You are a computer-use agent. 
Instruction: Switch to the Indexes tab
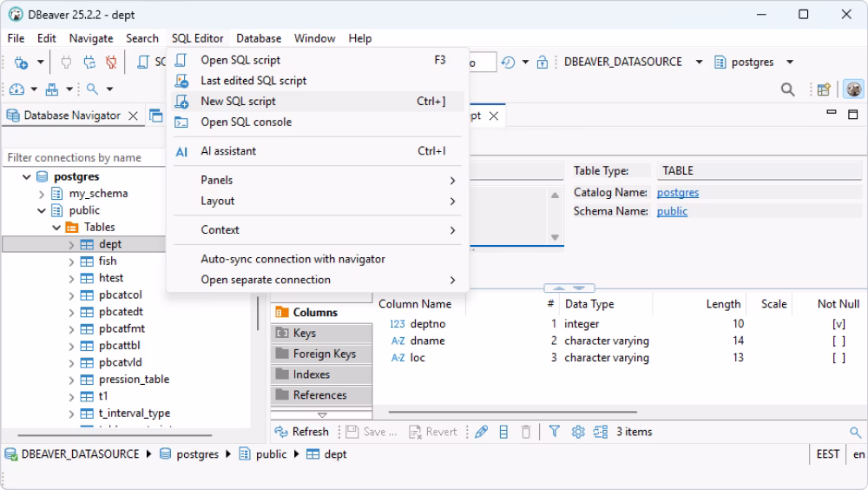(x=321, y=374)
